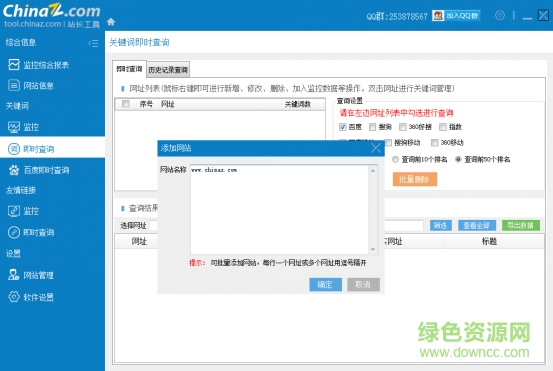Viewport: 553px width, 371px height.
Task: Enable the 指数 checkbox
Action: point(443,127)
